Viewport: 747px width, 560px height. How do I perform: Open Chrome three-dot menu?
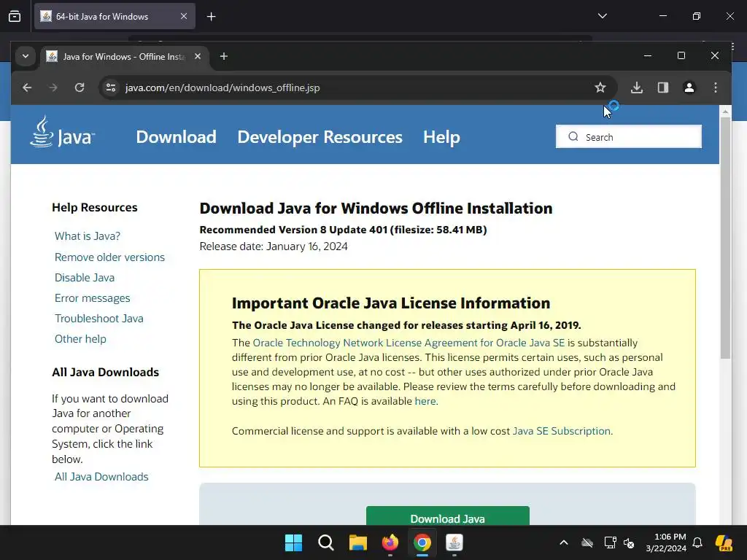pyautogui.click(x=716, y=87)
